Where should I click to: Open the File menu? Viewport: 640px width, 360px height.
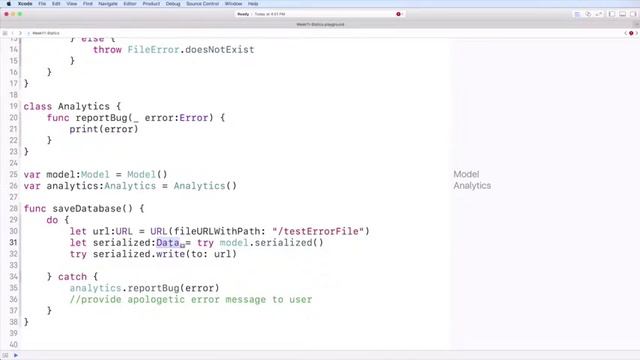(x=42, y=4)
